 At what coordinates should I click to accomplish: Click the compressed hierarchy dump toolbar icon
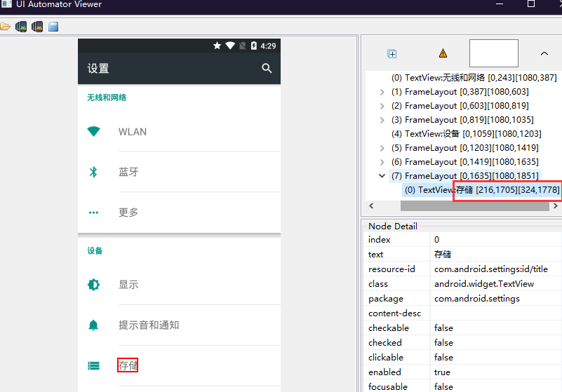coord(37,27)
